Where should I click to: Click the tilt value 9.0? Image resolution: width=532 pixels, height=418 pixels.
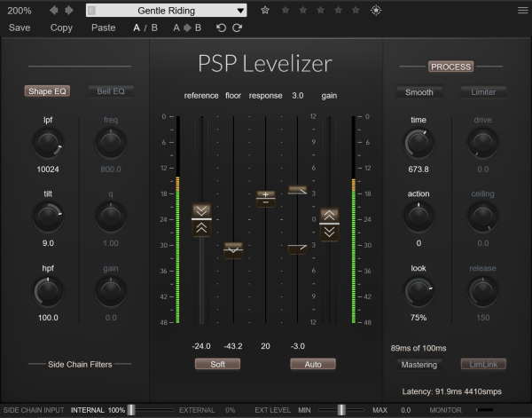pos(48,243)
